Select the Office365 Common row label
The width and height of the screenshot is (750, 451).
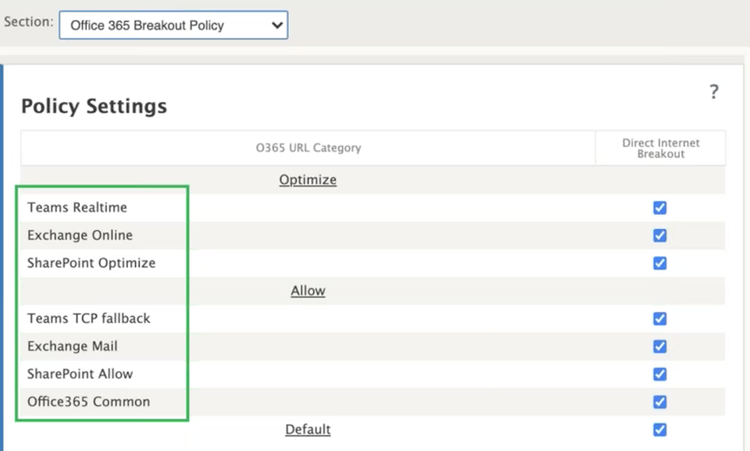88,402
